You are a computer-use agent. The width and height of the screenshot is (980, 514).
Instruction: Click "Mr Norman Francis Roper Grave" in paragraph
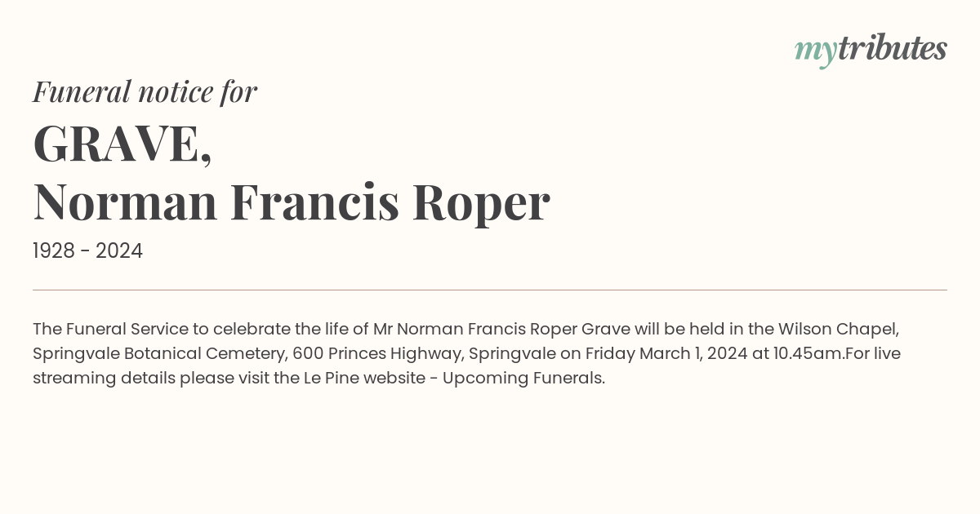point(501,330)
